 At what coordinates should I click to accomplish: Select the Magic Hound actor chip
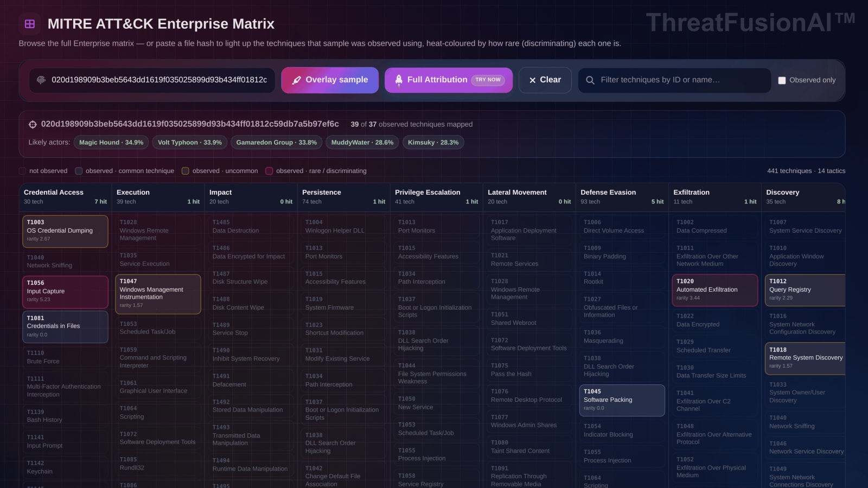pyautogui.click(x=111, y=143)
